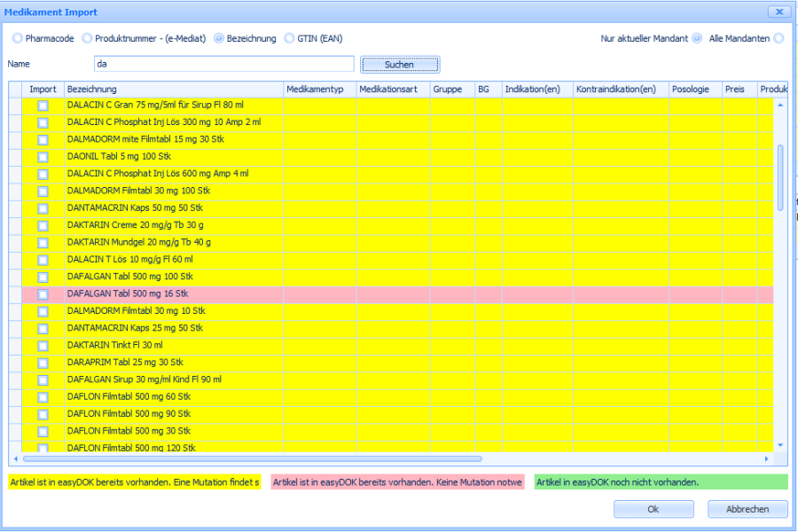Click the Suchen button

[x=399, y=65]
